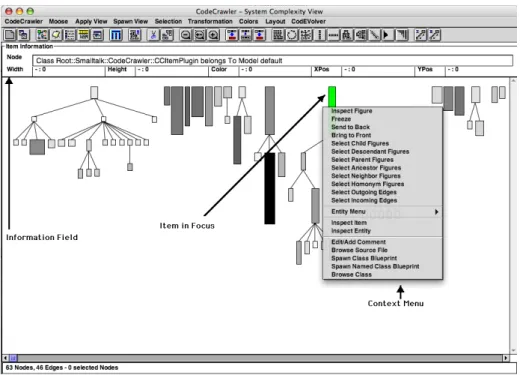Image resolution: width=520 pixels, height=375 pixels.
Task: Choose Select Child Figures
Action: coord(383,143)
